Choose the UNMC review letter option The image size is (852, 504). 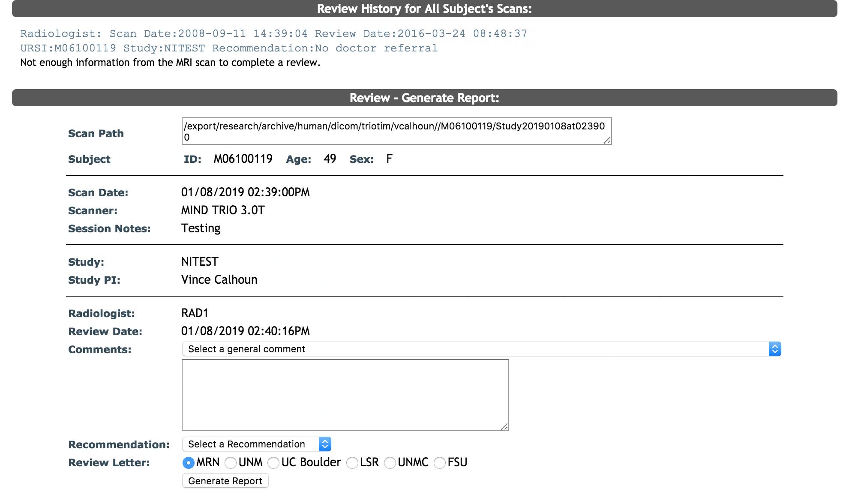pos(390,463)
